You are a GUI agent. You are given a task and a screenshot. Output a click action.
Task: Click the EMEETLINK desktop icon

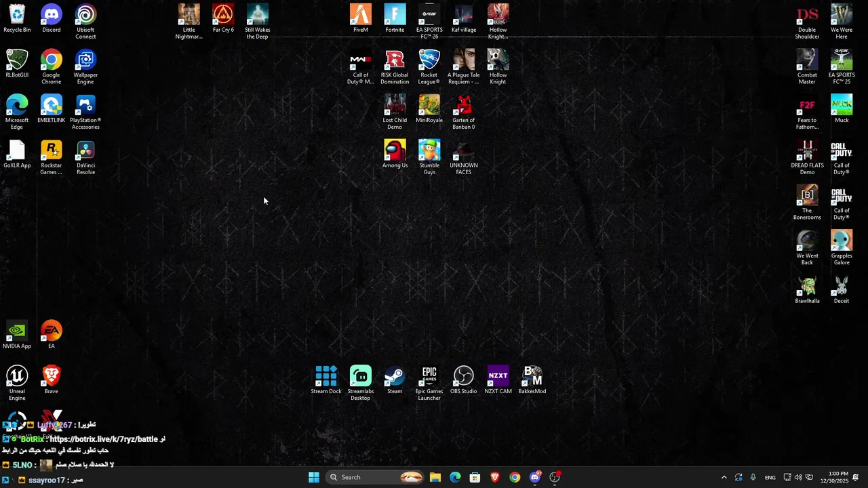tap(52, 109)
